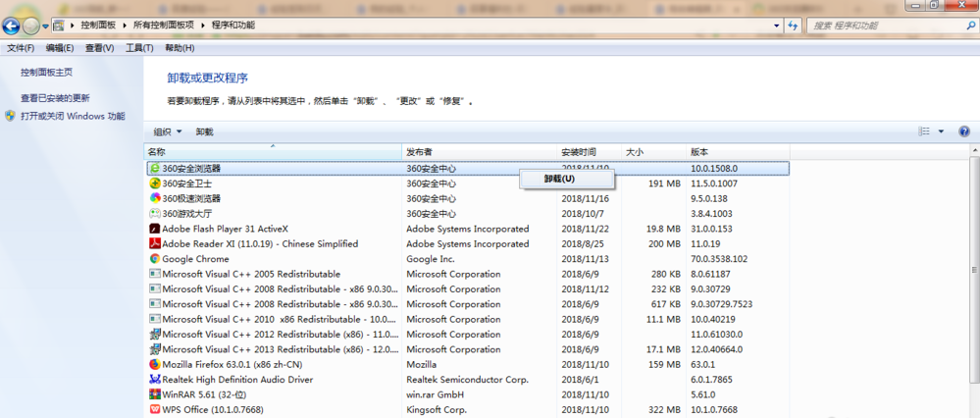This screenshot has width=980, height=418.
Task: Open 打开或关闭 Windows 功能 link
Action: 73,116
